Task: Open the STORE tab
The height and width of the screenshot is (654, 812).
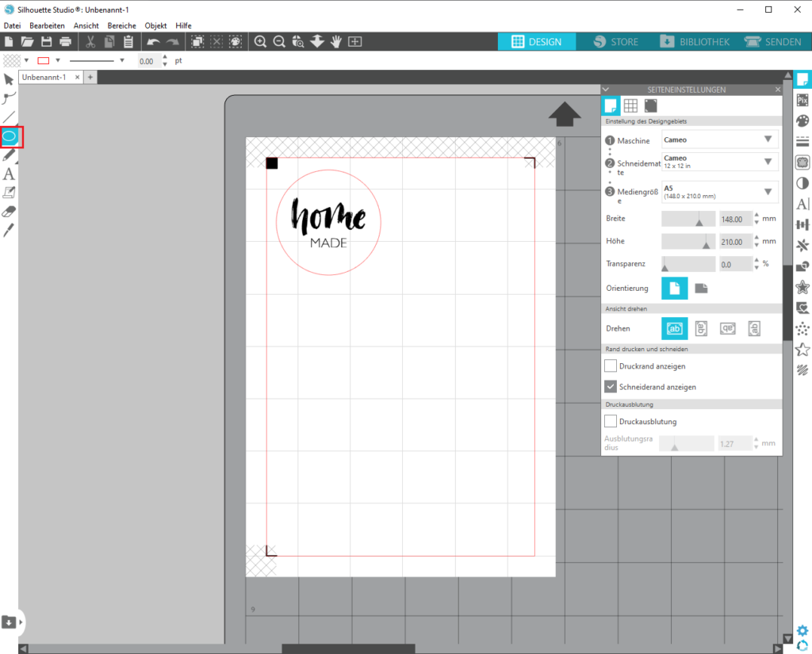Action: [x=616, y=41]
